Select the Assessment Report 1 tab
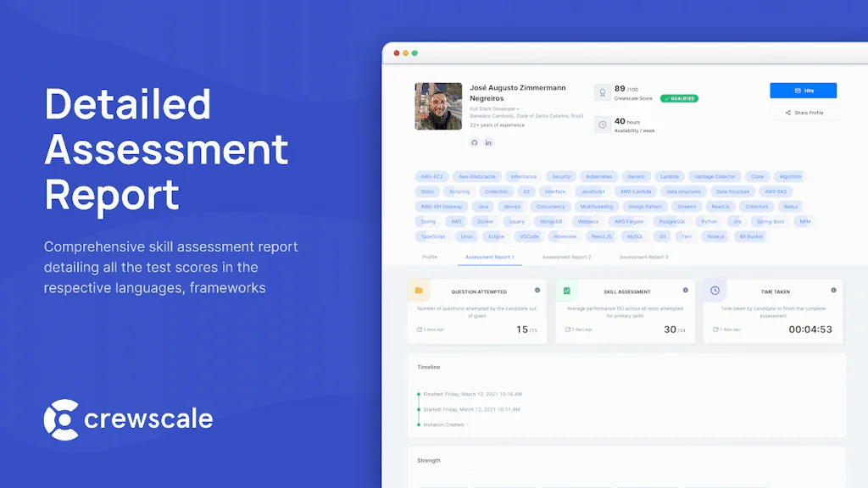 [489, 258]
